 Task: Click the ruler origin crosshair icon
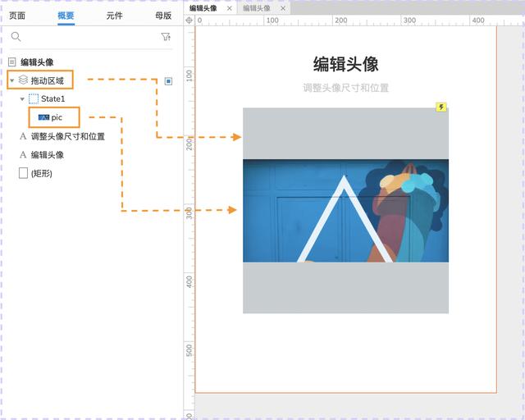click(x=189, y=21)
